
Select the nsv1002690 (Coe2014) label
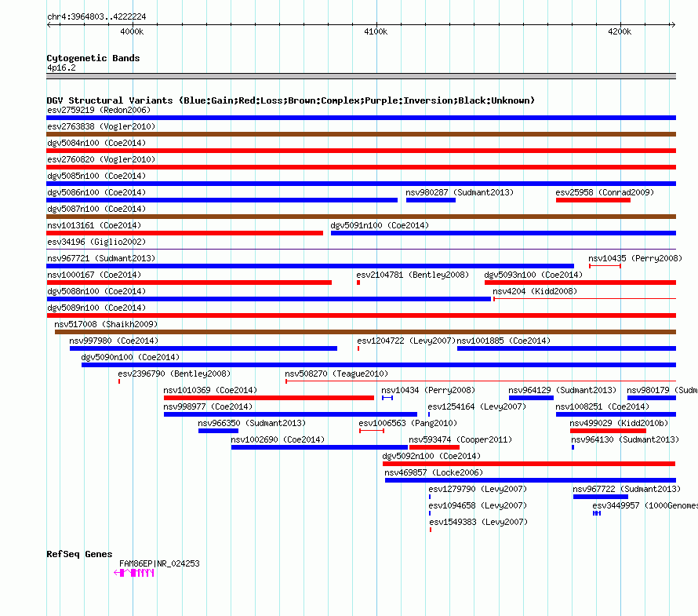(278, 439)
